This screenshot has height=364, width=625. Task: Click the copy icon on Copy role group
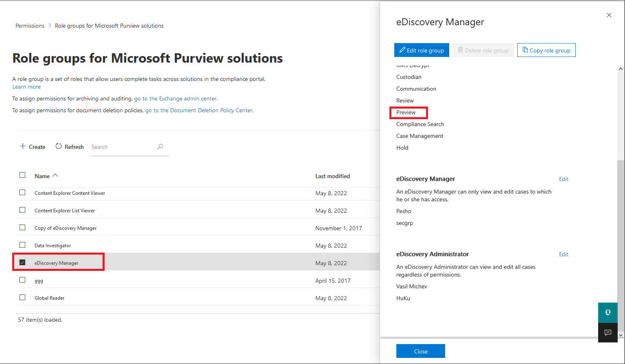(x=525, y=50)
